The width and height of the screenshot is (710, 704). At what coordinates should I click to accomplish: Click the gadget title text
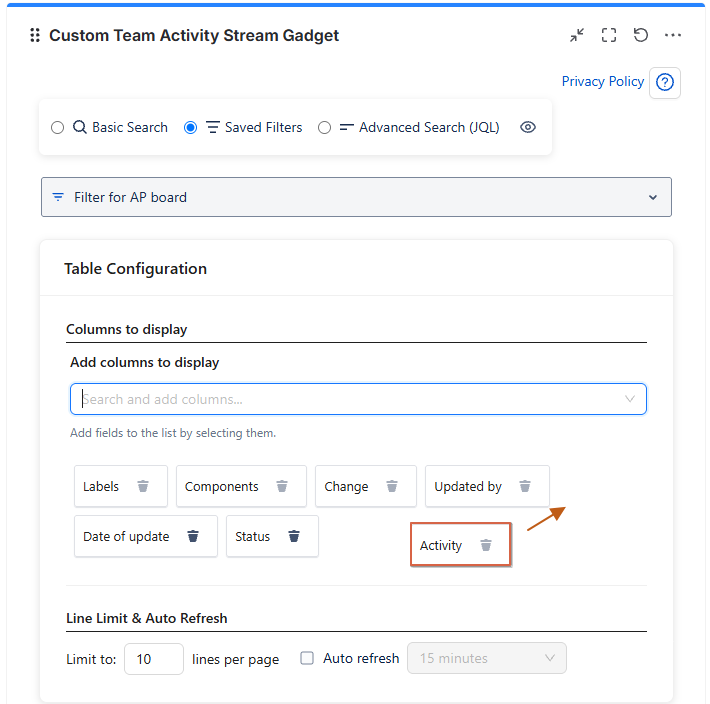point(194,35)
